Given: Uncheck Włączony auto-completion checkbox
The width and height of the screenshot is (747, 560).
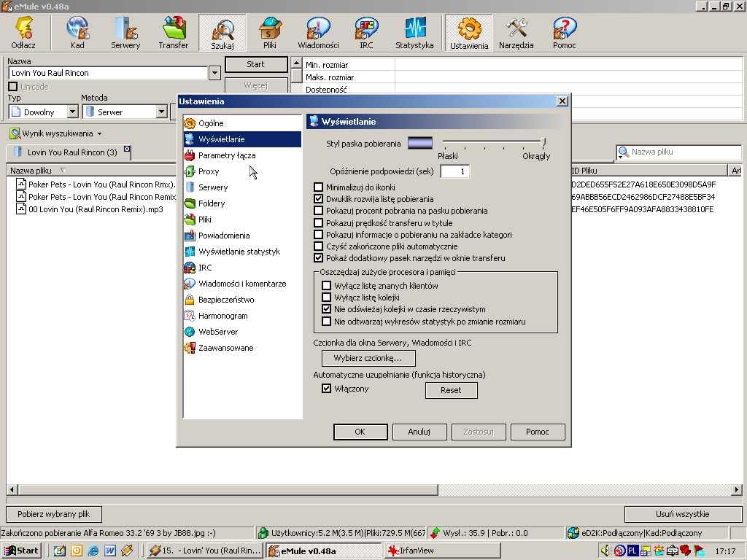Looking at the screenshot, I should click(x=326, y=389).
